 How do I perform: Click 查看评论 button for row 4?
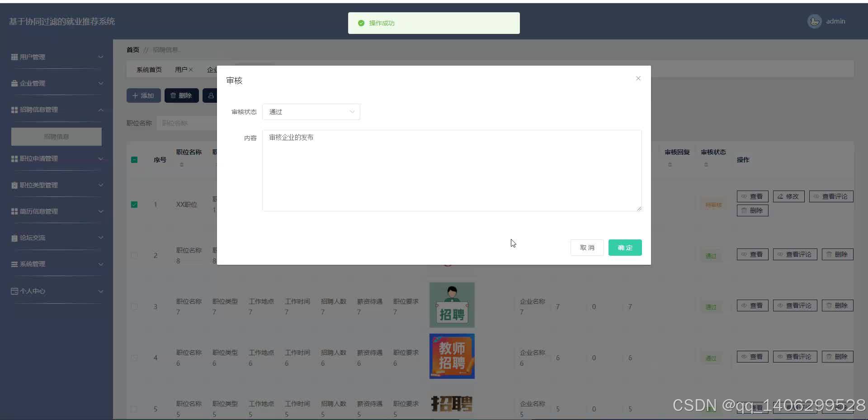(x=795, y=357)
